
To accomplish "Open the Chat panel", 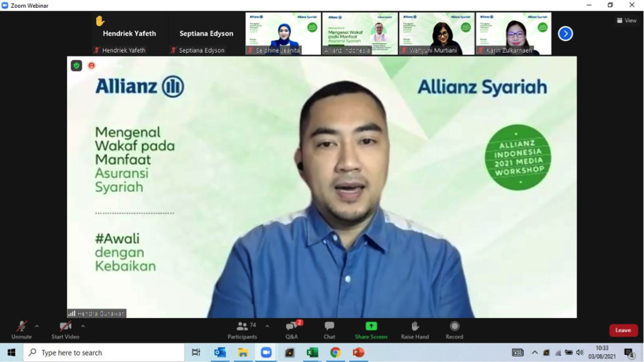I will 329,331.
